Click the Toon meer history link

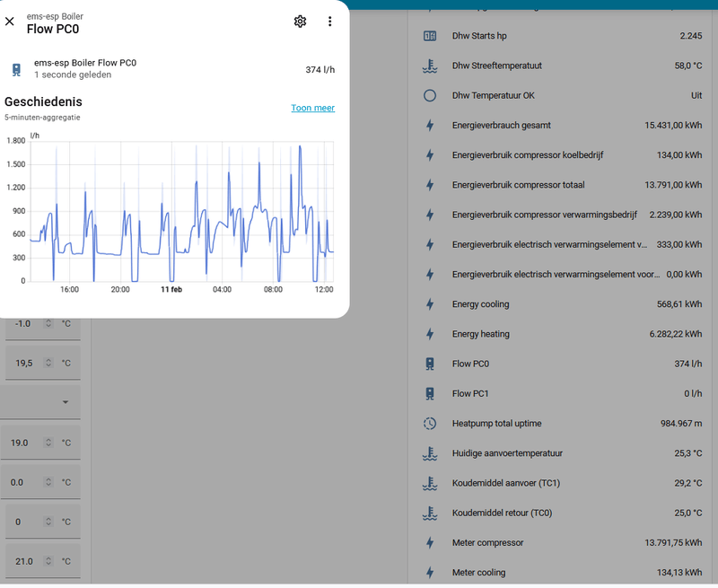[x=312, y=108]
